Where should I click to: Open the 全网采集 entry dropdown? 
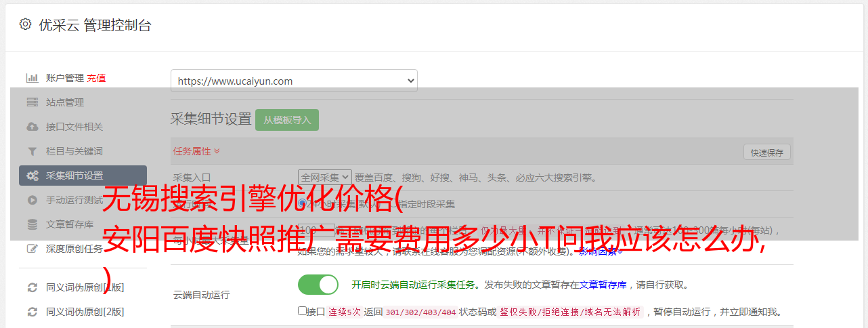click(x=325, y=178)
